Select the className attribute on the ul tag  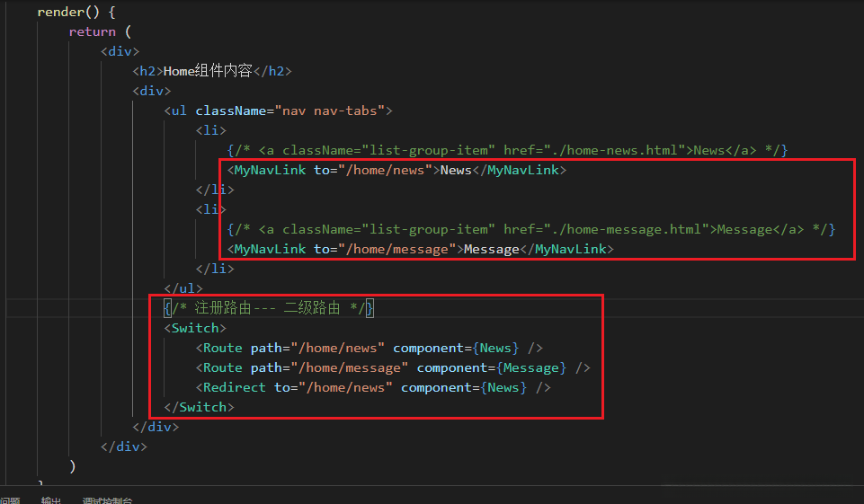pyautogui.click(x=231, y=111)
